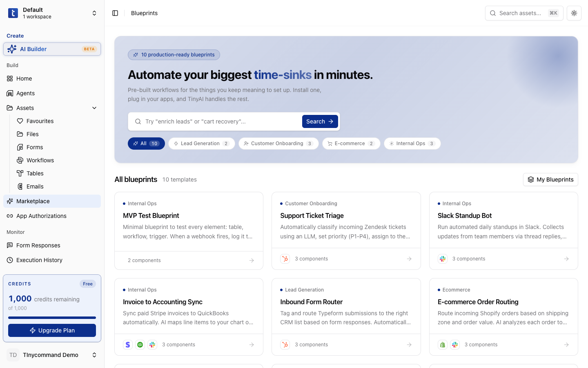Click the arrow on Slack Standup Bot card
Image resolution: width=588 pixels, height=368 pixels.
pyautogui.click(x=566, y=259)
